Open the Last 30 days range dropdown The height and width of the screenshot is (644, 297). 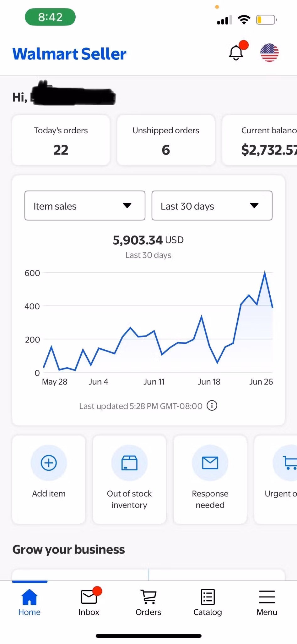pos(212,206)
